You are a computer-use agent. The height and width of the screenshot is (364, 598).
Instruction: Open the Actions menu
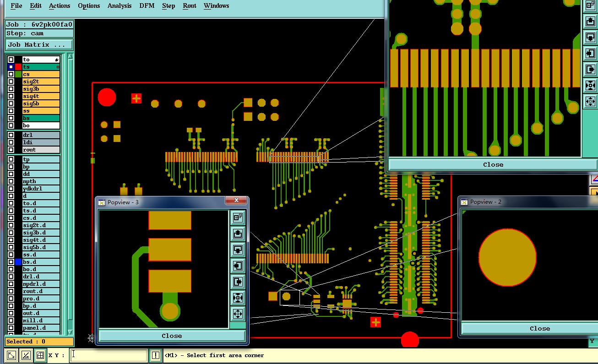pyautogui.click(x=60, y=6)
